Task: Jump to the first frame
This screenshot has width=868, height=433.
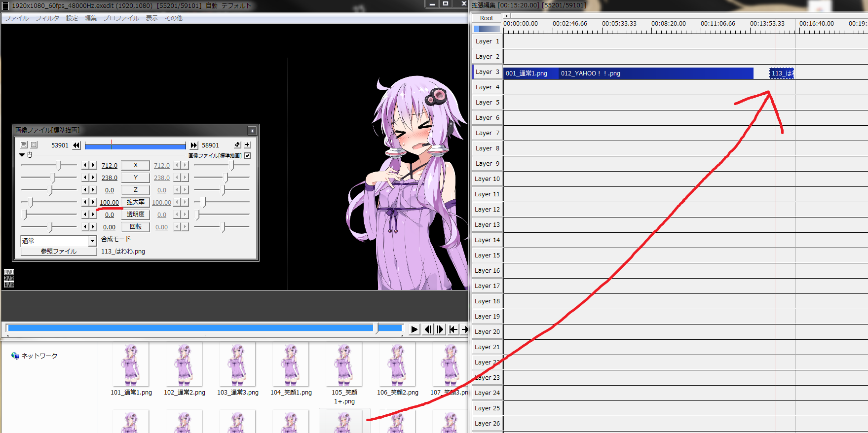Action: point(453,329)
